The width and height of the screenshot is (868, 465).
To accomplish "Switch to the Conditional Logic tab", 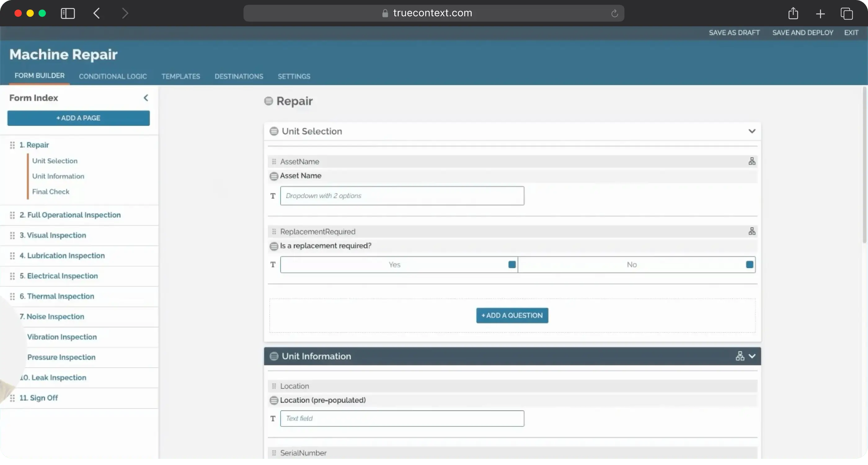I will (x=113, y=77).
